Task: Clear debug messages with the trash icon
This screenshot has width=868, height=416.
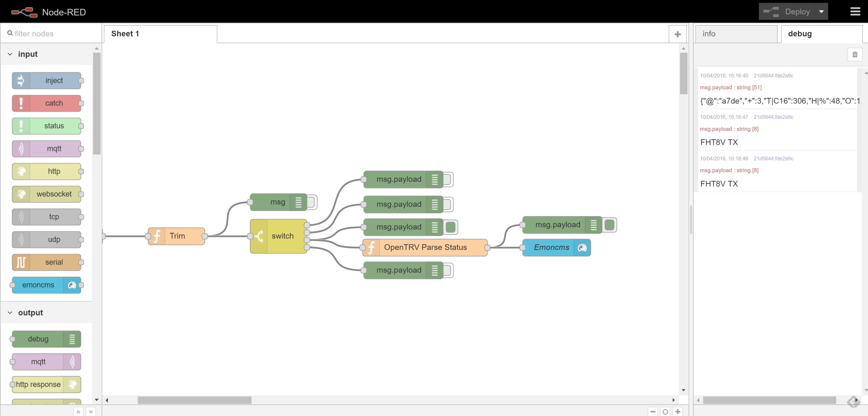Action: [855, 55]
